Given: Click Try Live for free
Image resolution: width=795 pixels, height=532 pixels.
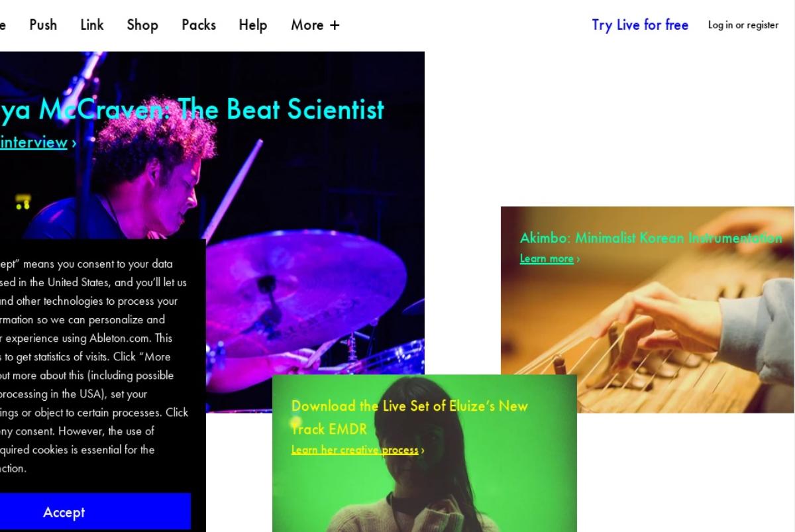Looking at the screenshot, I should point(640,25).
